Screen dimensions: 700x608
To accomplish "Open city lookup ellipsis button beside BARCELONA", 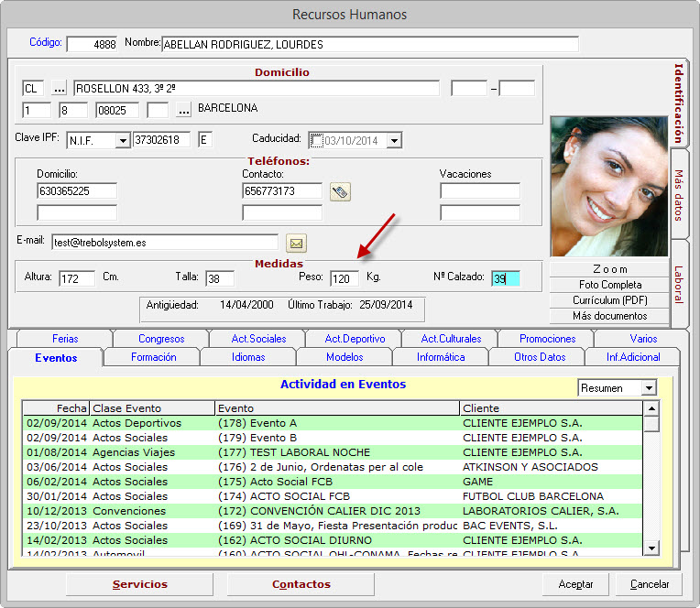I will 183,110.
